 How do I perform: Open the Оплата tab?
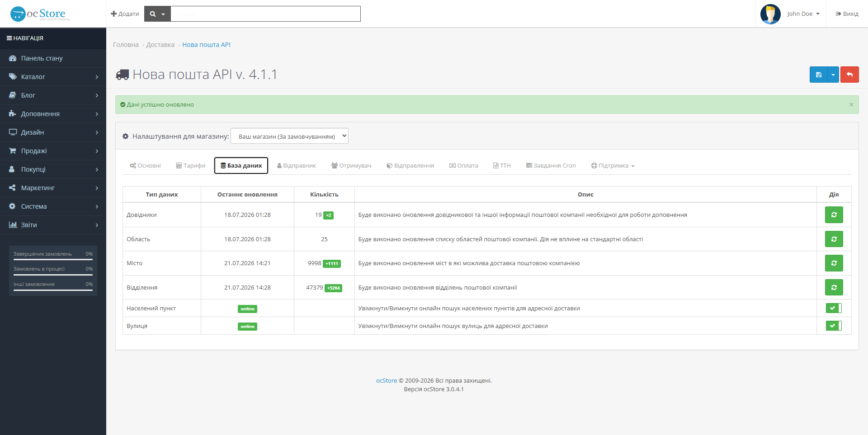coord(463,166)
